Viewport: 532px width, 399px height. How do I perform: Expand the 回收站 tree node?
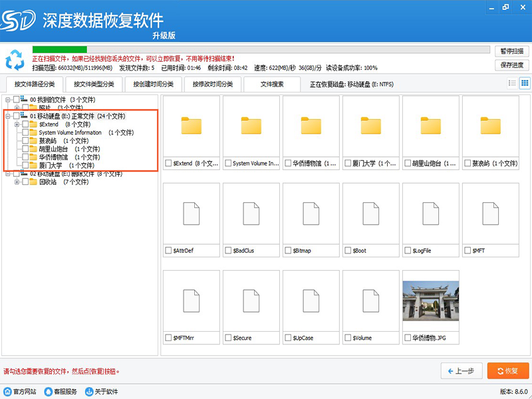[17, 182]
